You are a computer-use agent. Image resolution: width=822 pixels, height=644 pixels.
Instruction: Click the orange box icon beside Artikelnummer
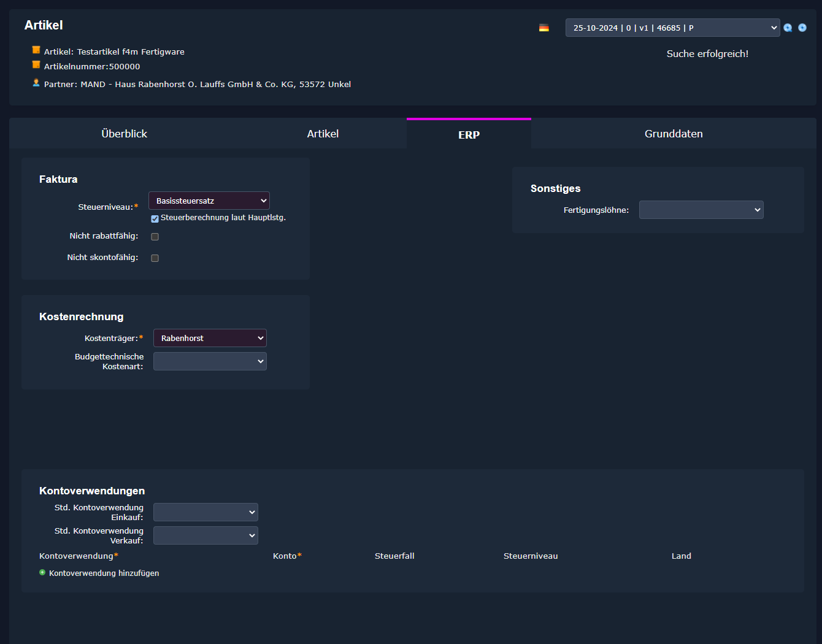(x=36, y=65)
